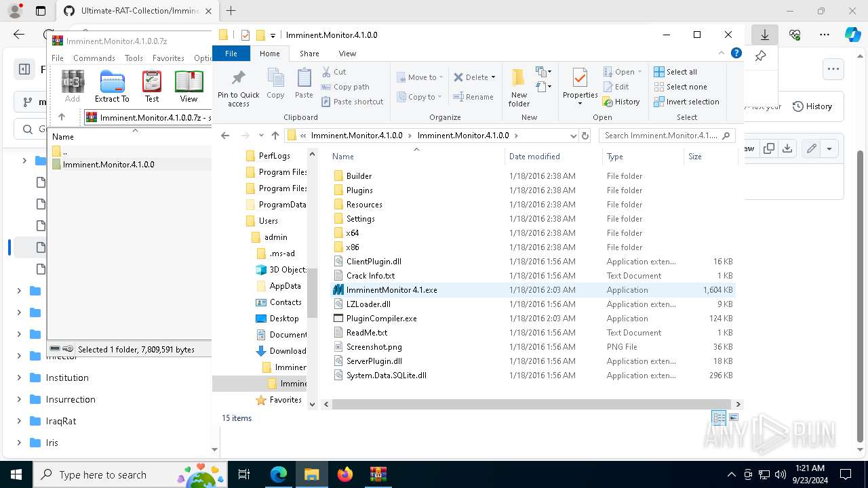The width and height of the screenshot is (868, 488).
Task: Open Firefox from taskbar
Action: tap(345, 474)
